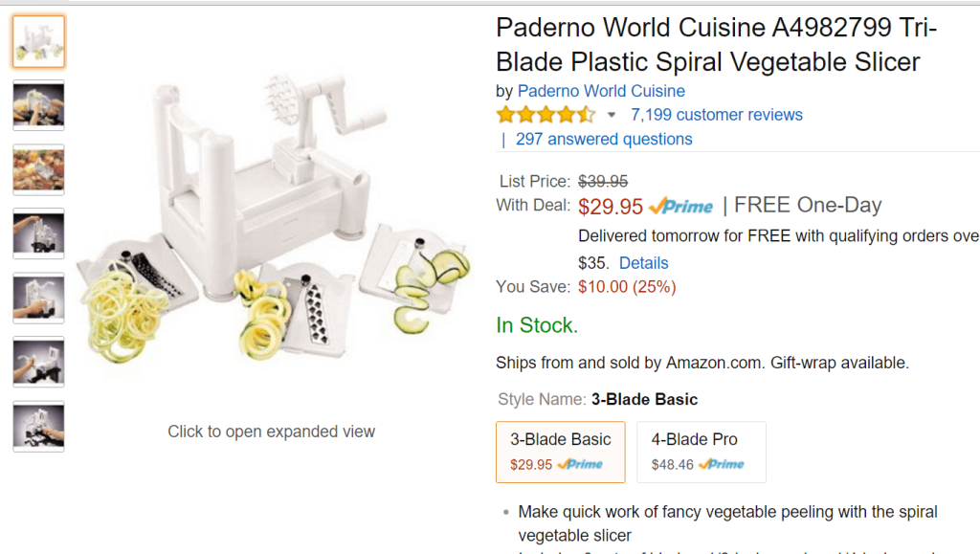Choose the 3-Blade Basic style option
This screenshot has height=554, width=980.
(560, 451)
